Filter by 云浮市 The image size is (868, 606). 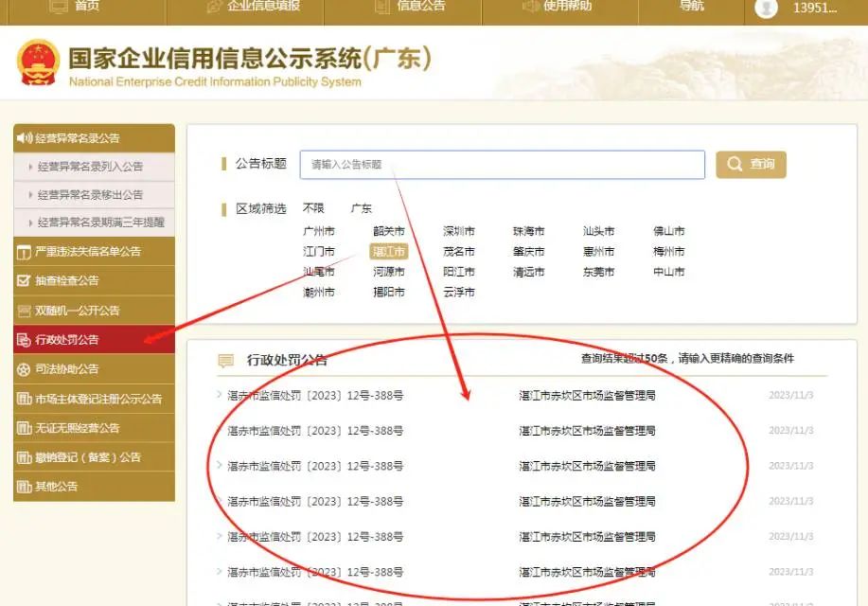[x=459, y=292]
